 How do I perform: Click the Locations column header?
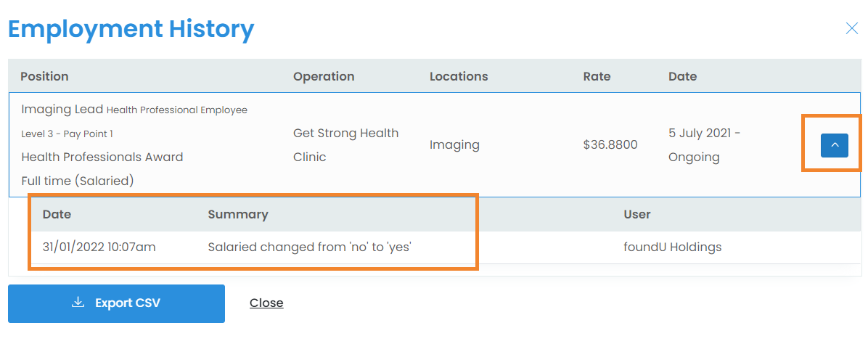click(459, 76)
